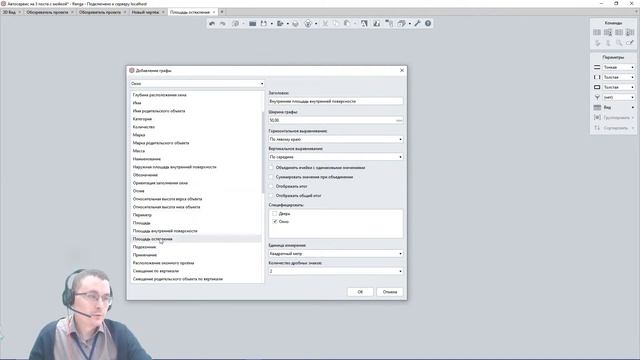Open project folder icon in toolbar

(x=253, y=24)
